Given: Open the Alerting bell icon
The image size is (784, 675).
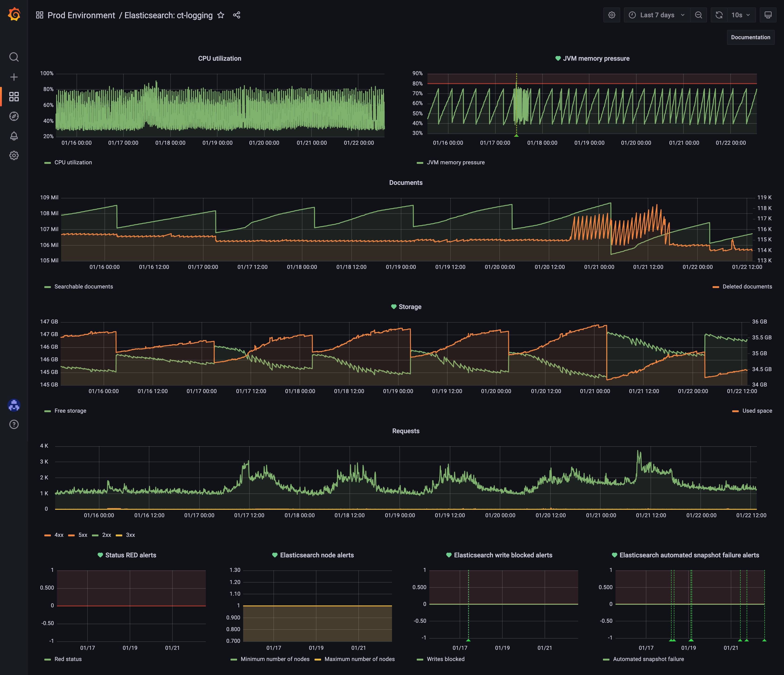Looking at the screenshot, I should pyautogui.click(x=14, y=136).
